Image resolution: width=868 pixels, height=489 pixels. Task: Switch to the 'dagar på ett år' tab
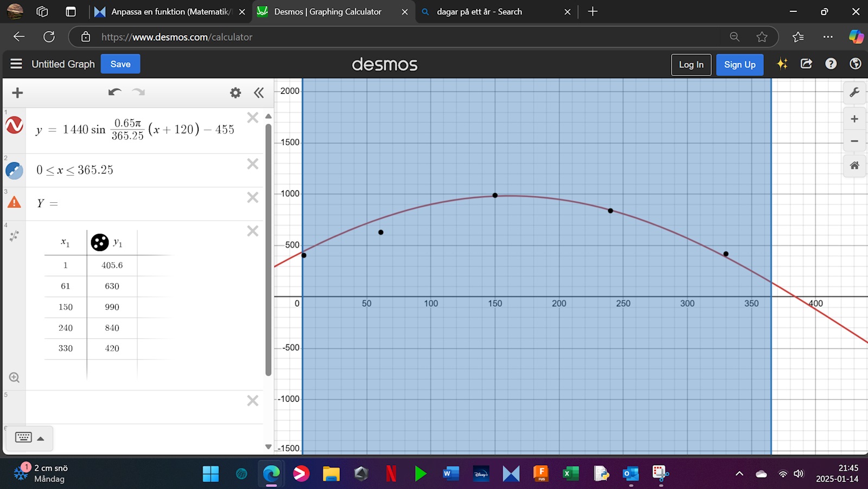coord(479,11)
